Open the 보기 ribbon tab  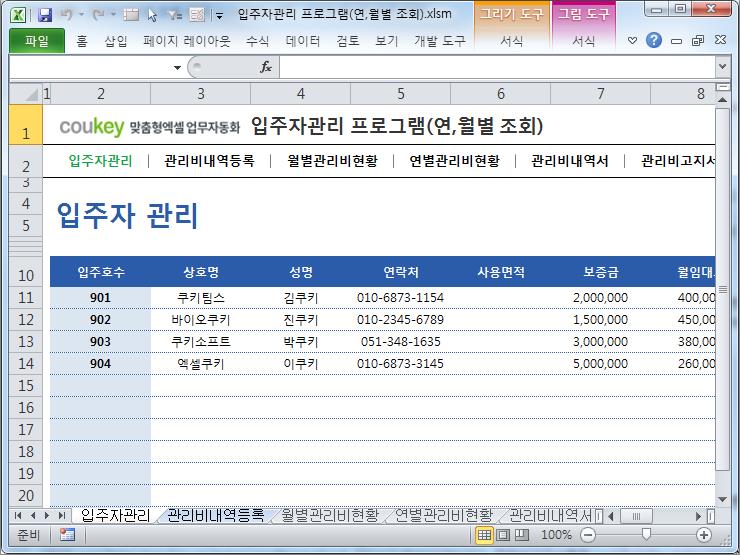387,41
